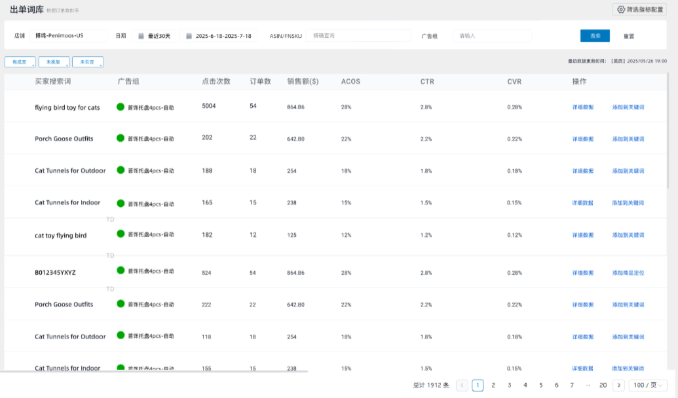Click the calendar icon in date range field
This screenshot has width=678, height=398.
(x=189, y=36)
